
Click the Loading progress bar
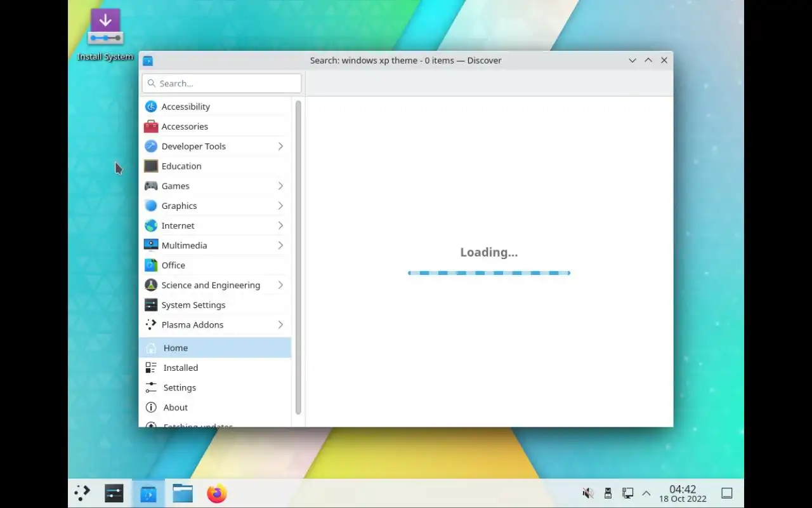pos(489,273)
